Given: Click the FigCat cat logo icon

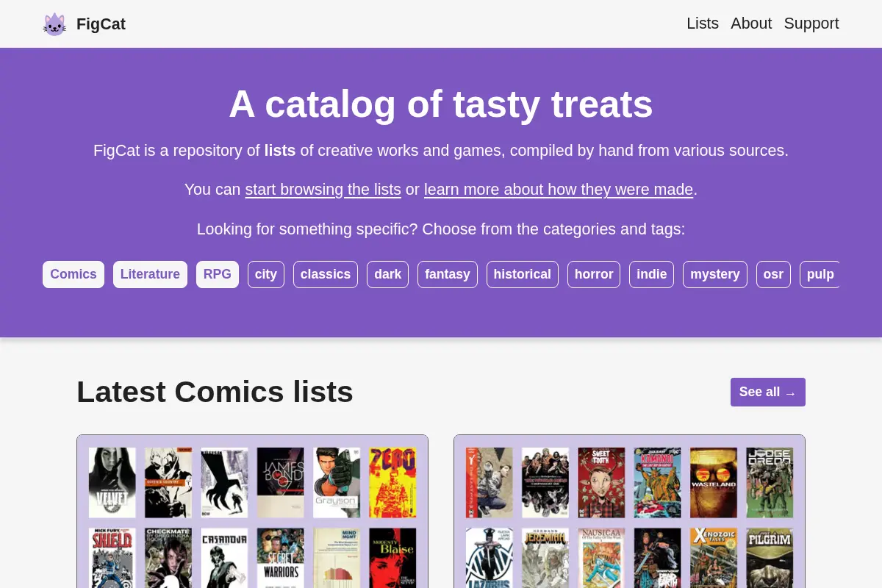Looking at the screenshot, I should tap(54, 24).
